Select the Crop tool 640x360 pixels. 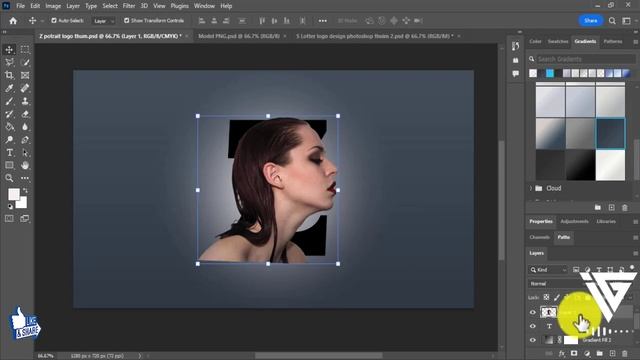[9, 75]
